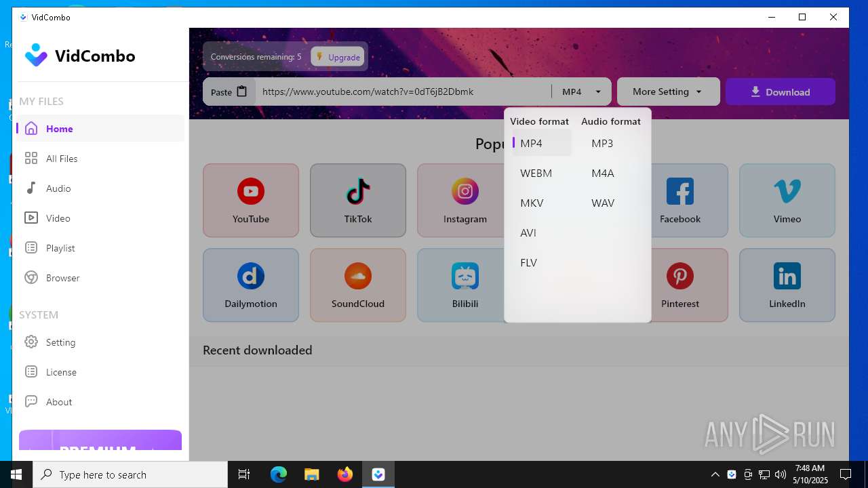
Task: Open the About page
Action: tap(100, 402)
